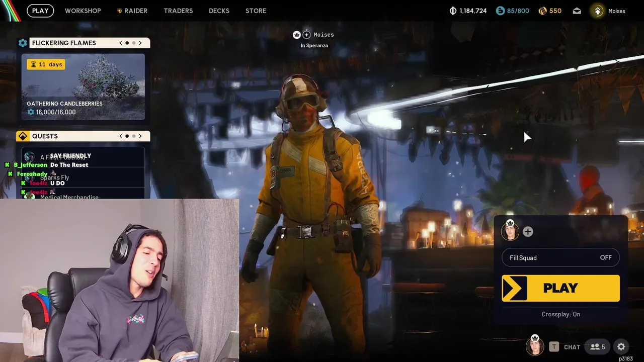This screenshot has height=362, width=644.
Task: Select first page dot in Quests
Action: (127, 136)
